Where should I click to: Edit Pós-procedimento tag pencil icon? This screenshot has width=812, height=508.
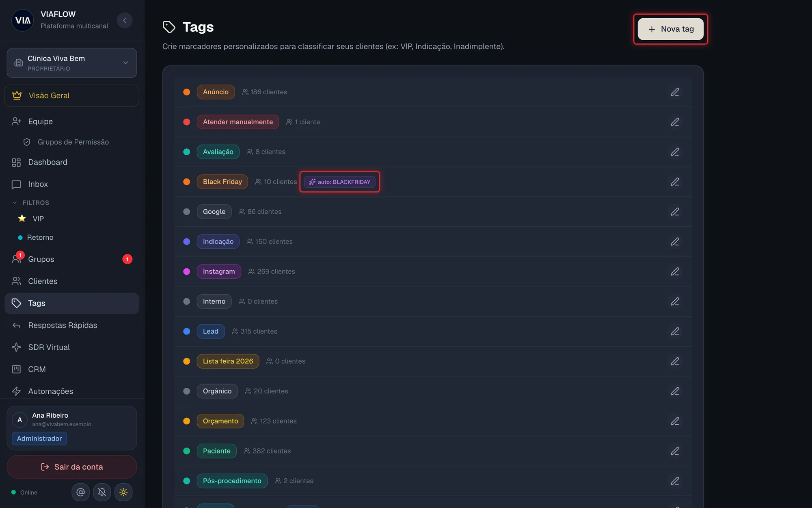[x=675, y=481]
